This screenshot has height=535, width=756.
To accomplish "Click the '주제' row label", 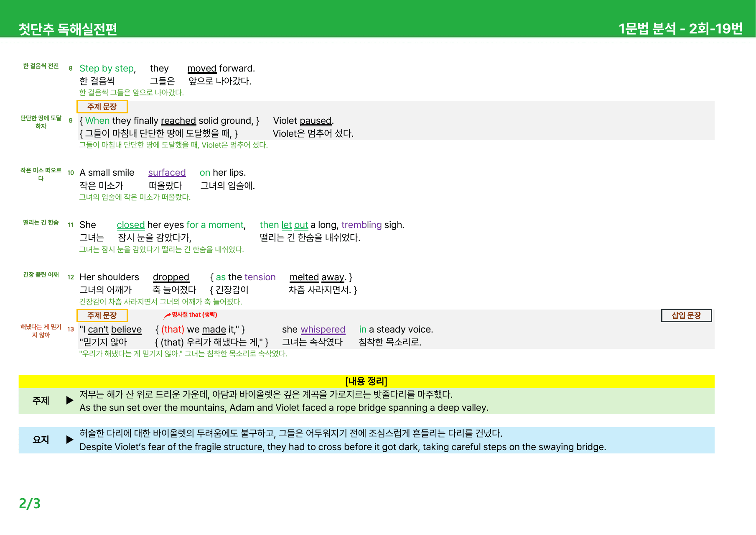I will coord(41,401).
